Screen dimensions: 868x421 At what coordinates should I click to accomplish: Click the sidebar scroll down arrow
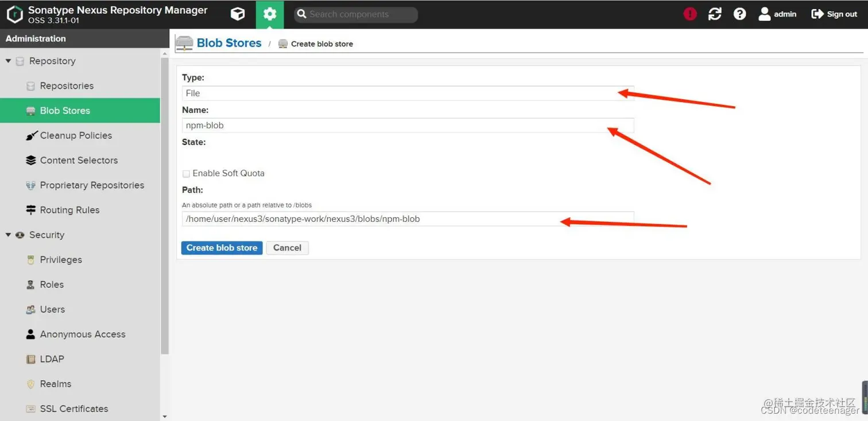click(165, 417)
